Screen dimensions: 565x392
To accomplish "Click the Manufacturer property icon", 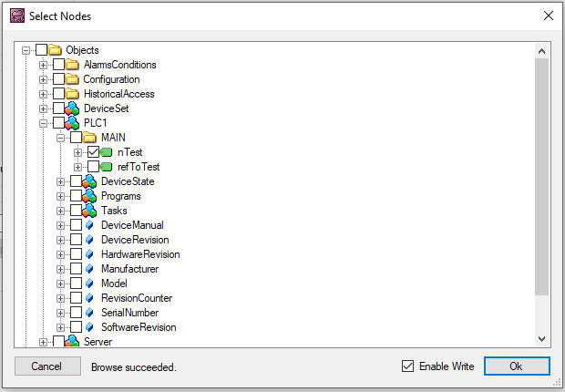I will point(89,269).
